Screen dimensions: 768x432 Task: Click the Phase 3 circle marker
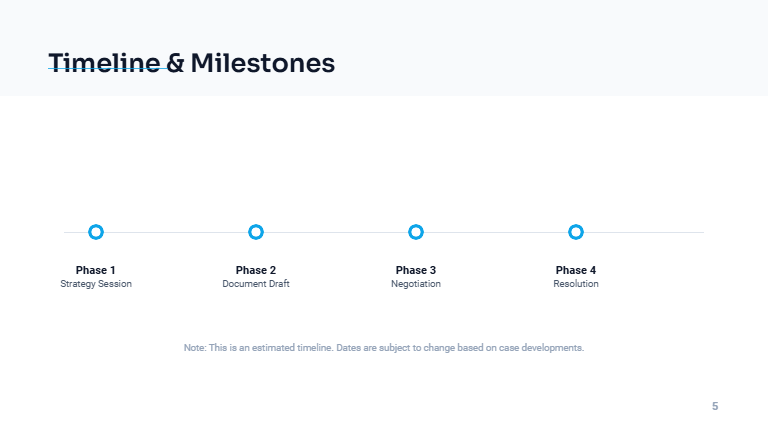(x=416, y=232)
